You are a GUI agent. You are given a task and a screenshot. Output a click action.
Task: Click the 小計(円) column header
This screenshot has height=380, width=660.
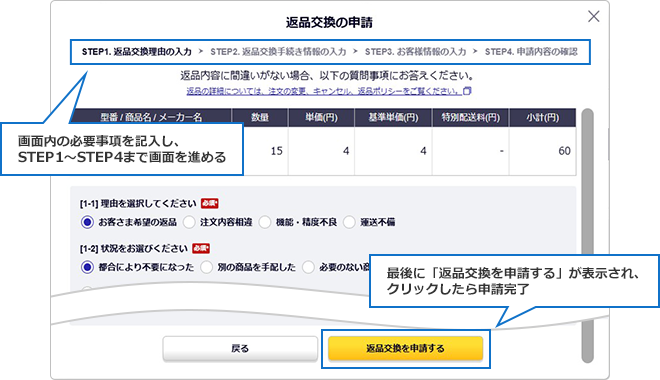coord(543,117)
